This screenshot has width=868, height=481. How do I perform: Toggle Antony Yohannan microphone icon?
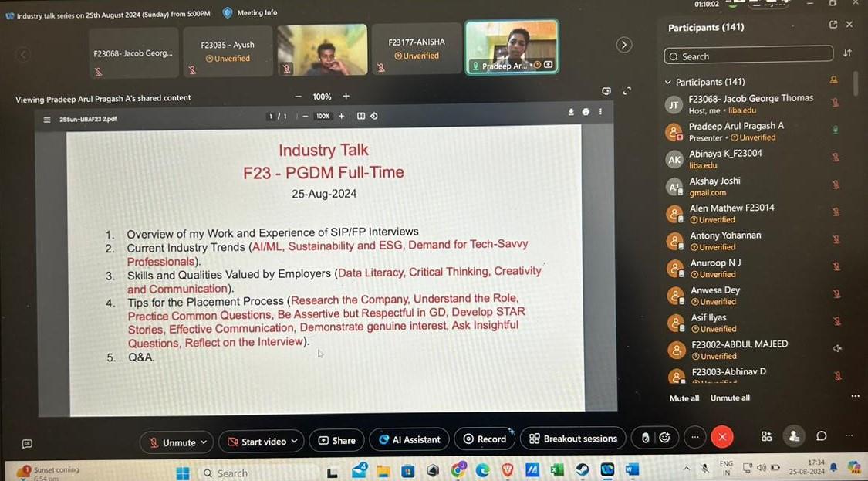[x=836, y=239]
